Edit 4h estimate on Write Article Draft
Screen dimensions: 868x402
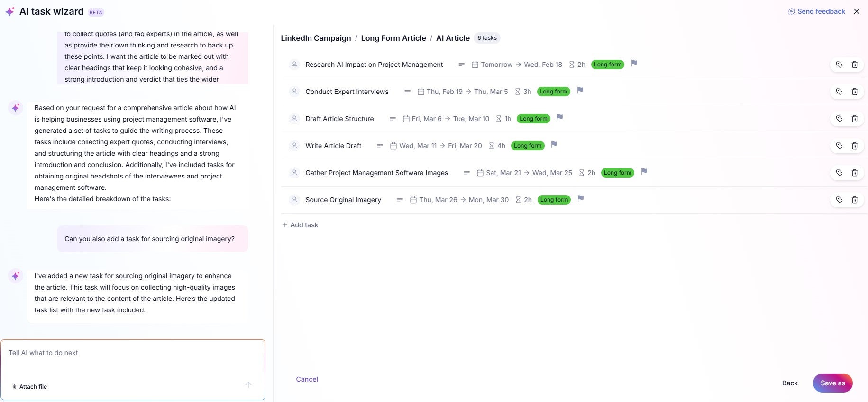pos(497,146)
